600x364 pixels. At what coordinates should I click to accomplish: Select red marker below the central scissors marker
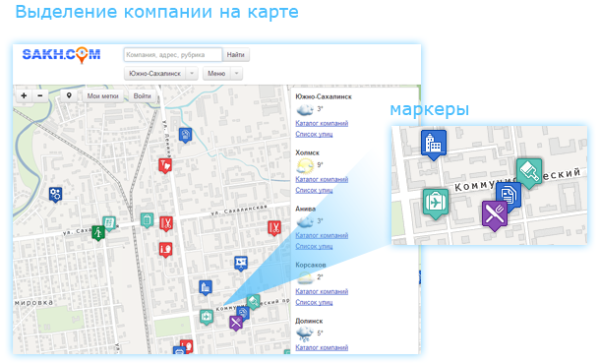click(x=165, y=250)
